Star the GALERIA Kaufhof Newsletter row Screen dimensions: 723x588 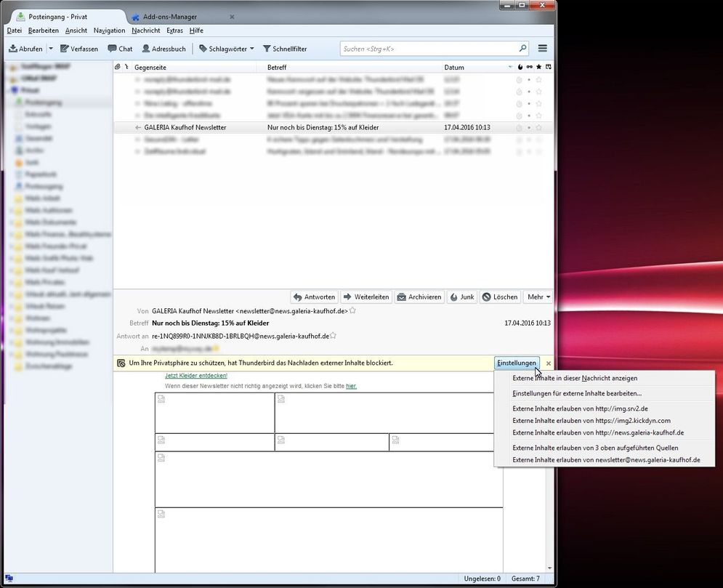tap(538, 127)
